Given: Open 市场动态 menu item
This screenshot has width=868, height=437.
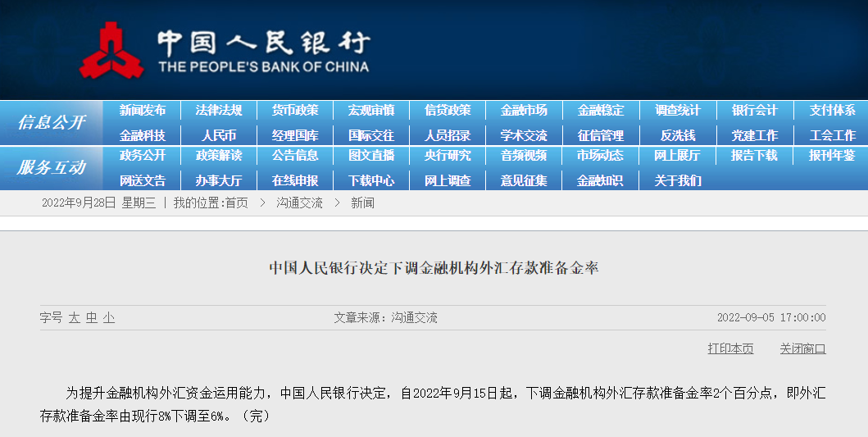Looking at the screenshot, I should 601,156.
